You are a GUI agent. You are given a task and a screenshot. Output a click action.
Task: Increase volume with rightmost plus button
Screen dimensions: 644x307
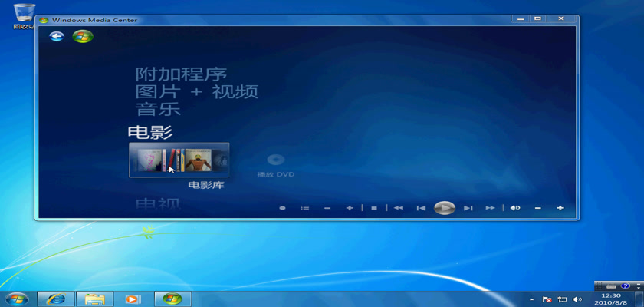(x=560, y=208)
